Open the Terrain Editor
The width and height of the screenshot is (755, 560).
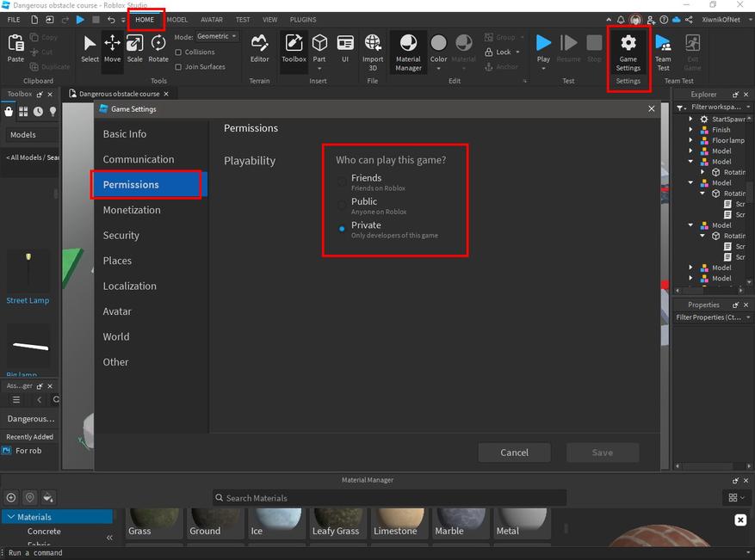tap(259, 48)
